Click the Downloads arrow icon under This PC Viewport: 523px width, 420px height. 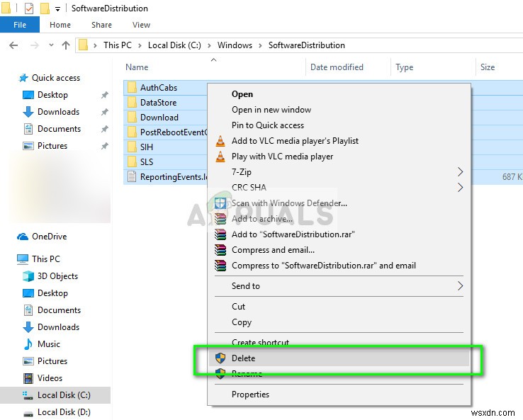tap(28, 327)
